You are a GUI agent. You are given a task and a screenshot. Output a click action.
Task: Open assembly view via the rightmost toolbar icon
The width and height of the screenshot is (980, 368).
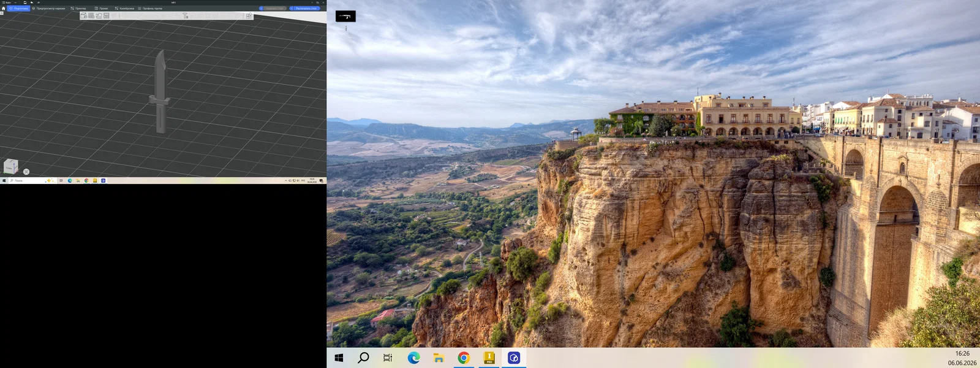point(249,15)
